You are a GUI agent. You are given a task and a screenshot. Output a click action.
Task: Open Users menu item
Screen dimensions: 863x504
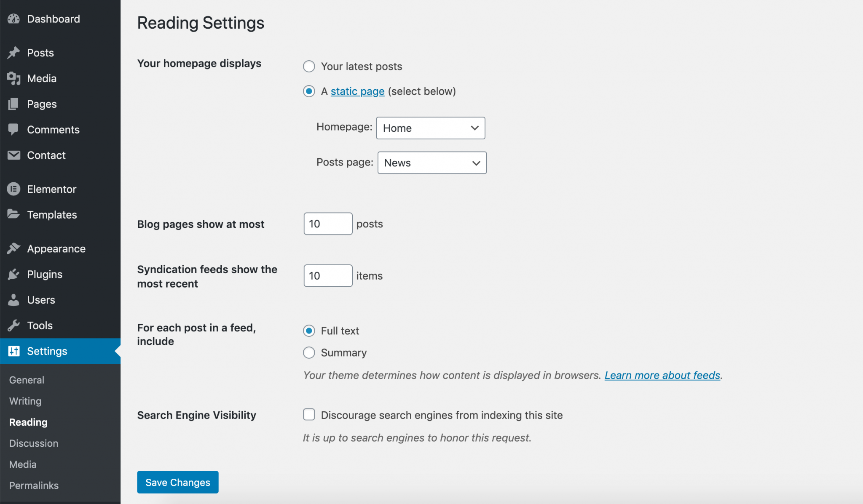[60, 300]
